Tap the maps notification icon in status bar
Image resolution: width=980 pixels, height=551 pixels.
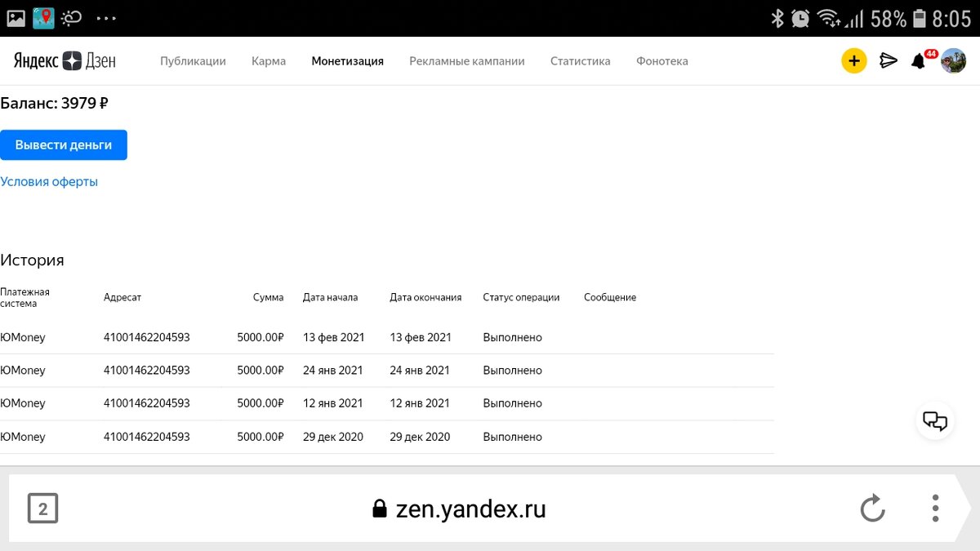(x=43, y=18)
